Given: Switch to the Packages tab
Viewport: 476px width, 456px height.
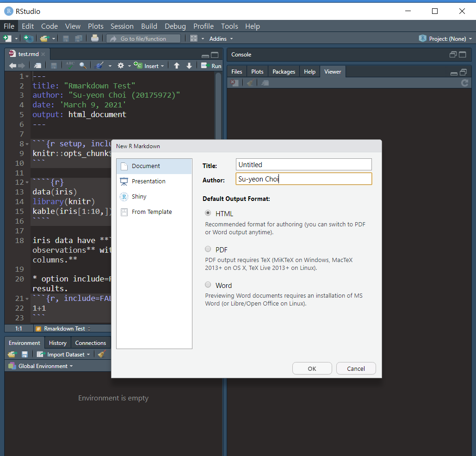Looking at the screenshot, I should [x=284, y=72].
